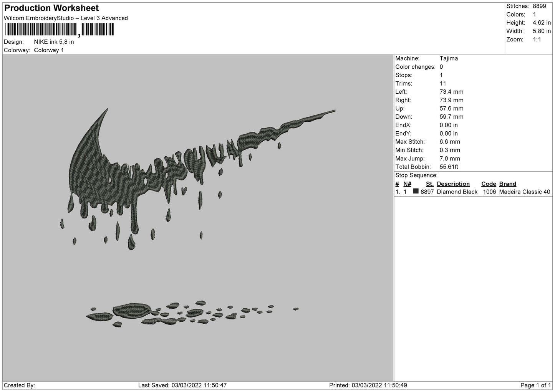Click the Colorway 1 label
Viewport: 555px width, 392px height.
coord(49,50)
